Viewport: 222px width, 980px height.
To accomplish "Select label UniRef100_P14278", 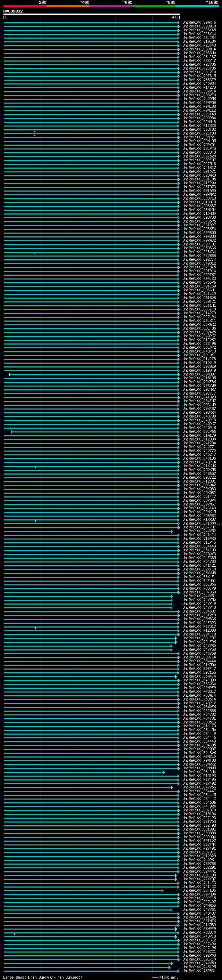I will 199,359.
